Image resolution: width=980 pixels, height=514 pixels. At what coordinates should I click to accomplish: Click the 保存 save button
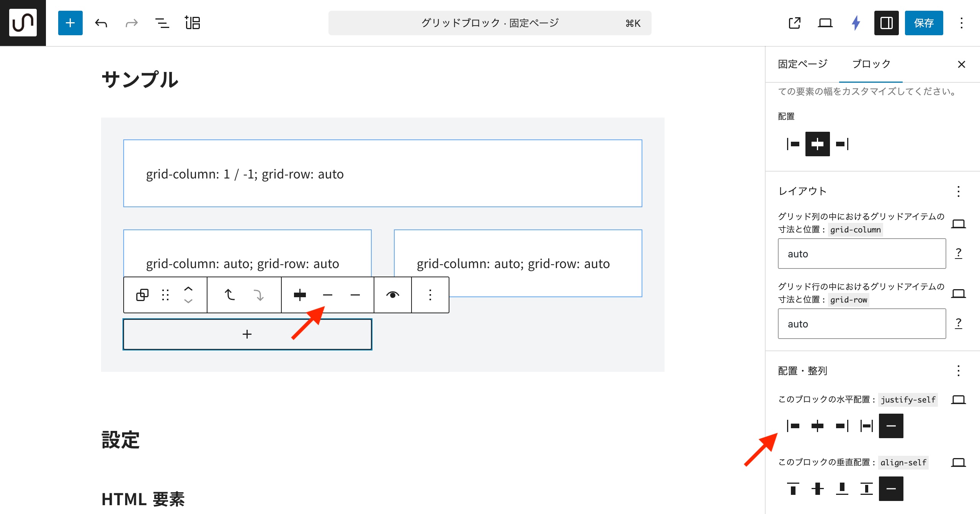(924, 23)
